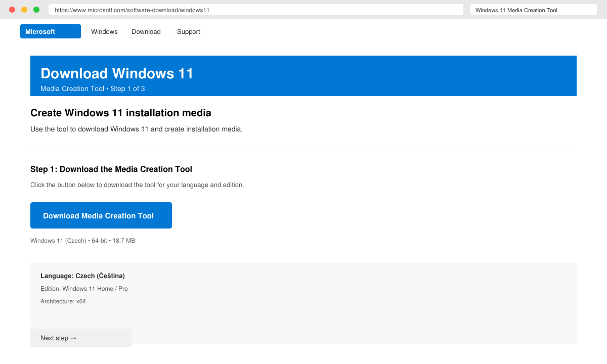Click 'Media Creation Tool • Step 1 of 3' text
The image size is (607, 364).
click(x=93, y=88)
